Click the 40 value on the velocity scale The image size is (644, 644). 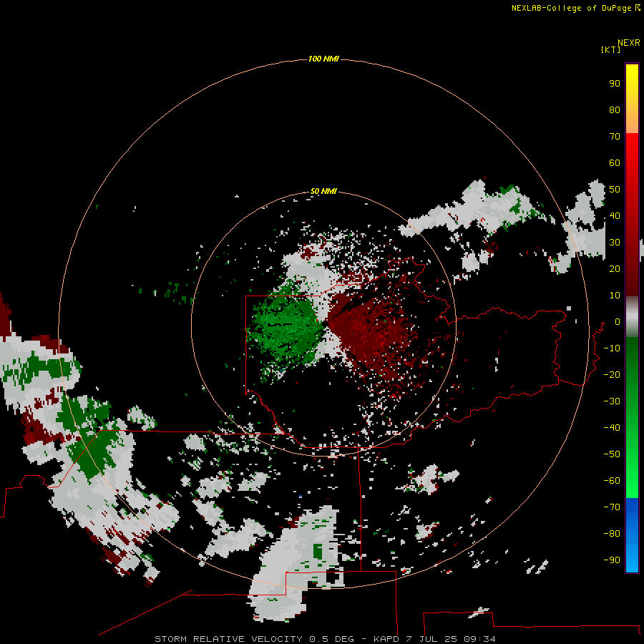(615, 216)
